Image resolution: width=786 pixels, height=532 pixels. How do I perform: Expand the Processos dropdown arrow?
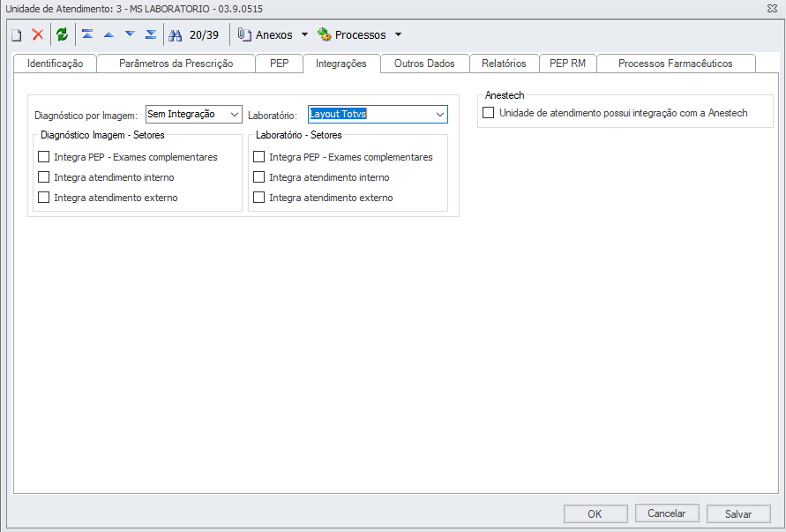[398, 34]
